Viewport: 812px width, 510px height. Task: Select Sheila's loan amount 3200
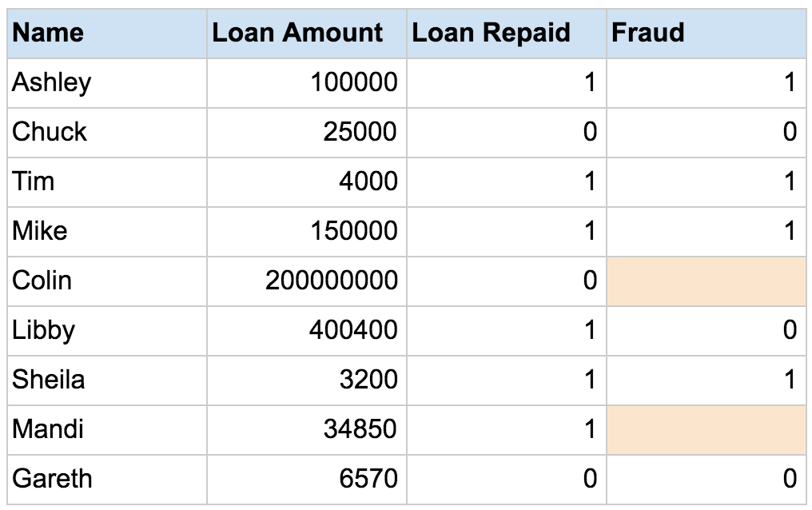[x=306, y=380]
